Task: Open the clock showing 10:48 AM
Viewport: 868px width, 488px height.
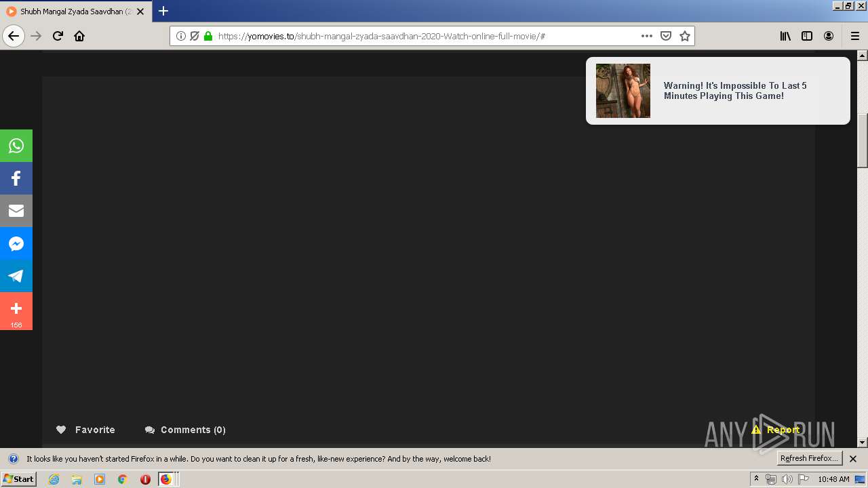Action: coord(833,479)
